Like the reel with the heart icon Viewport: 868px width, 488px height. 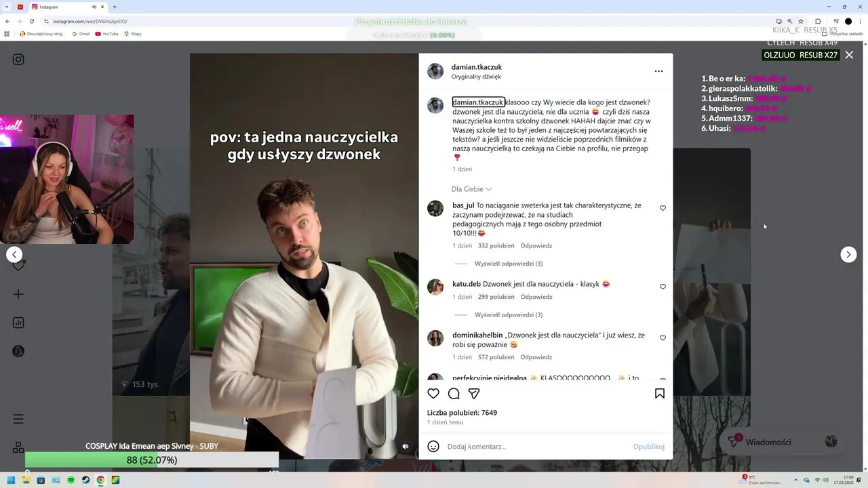[x=433, y=394]
